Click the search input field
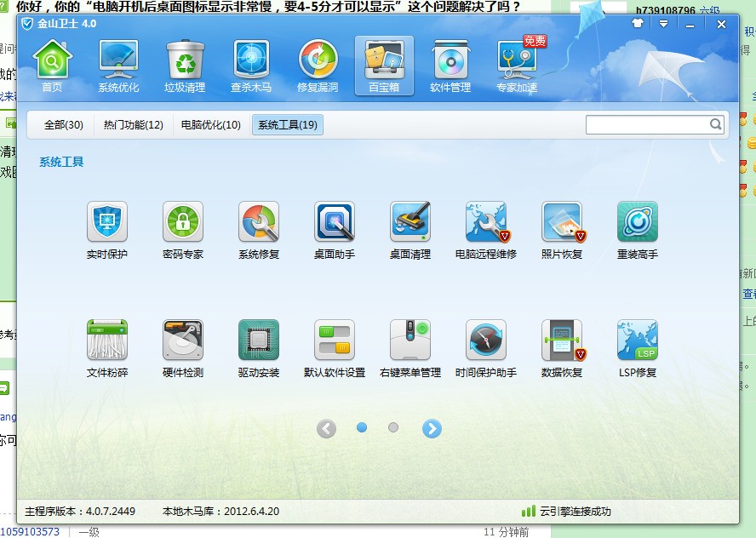The height and width of the screenshot is (538, 756). click(647, 124)
